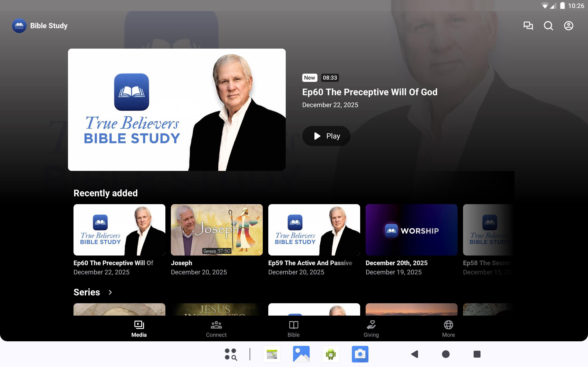Launch the camera app in taskbar
The image size is (588, 367).
pyautogui.click(x=360, y=354)
